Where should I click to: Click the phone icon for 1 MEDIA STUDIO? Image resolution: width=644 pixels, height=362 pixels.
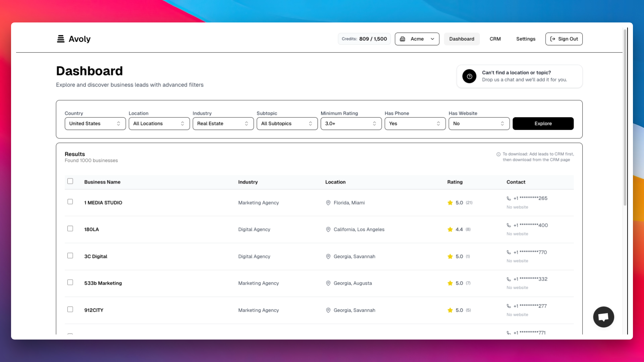(508, 198)
